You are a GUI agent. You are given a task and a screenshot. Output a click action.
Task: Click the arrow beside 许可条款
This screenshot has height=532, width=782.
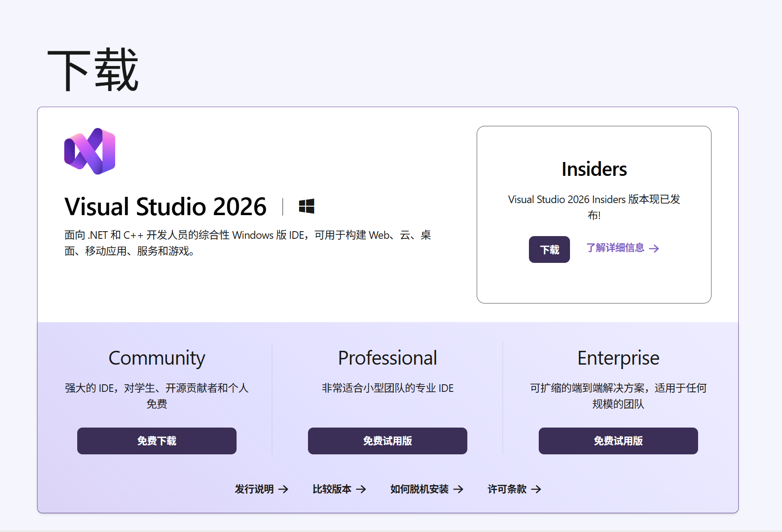click(x=537, y=489)
